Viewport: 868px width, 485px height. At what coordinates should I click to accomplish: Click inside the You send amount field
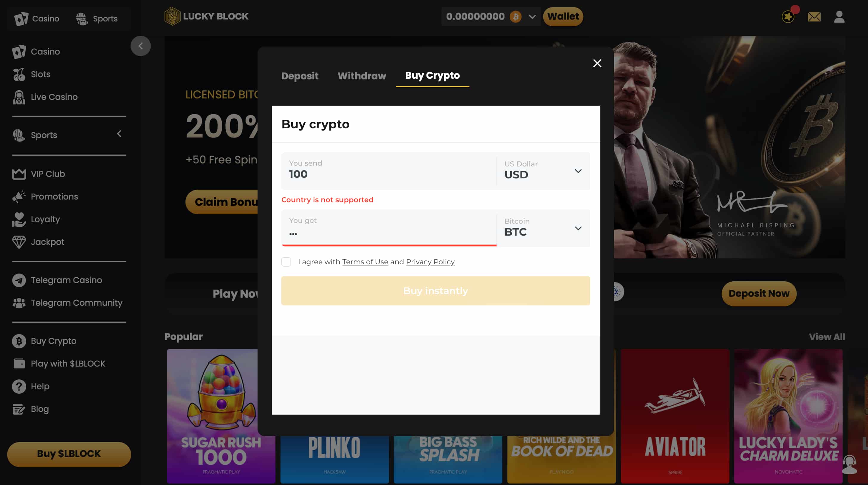(x=371, y=174)
